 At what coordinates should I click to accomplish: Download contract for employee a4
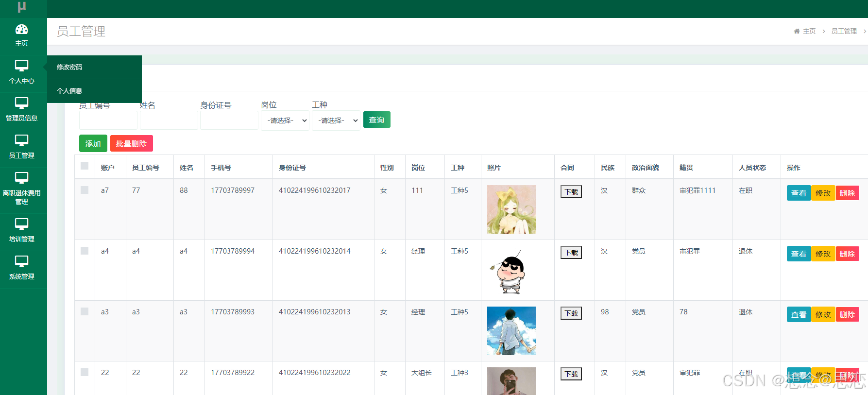point(571,253)
